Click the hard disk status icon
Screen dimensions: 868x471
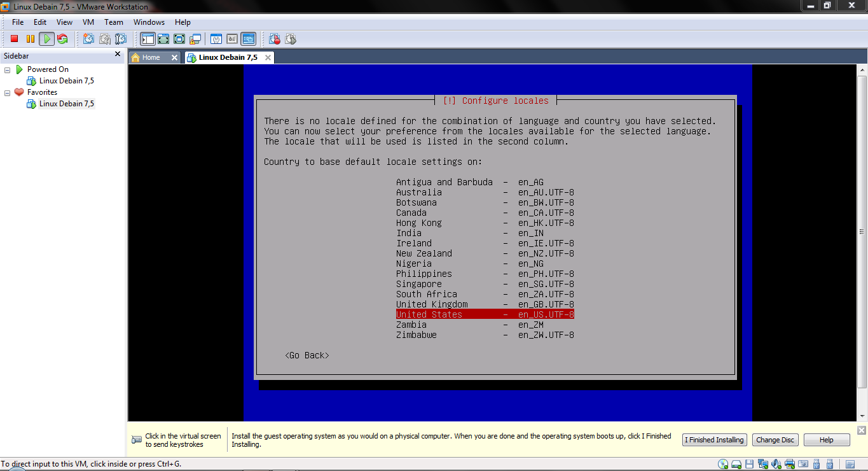pos(736,464)
